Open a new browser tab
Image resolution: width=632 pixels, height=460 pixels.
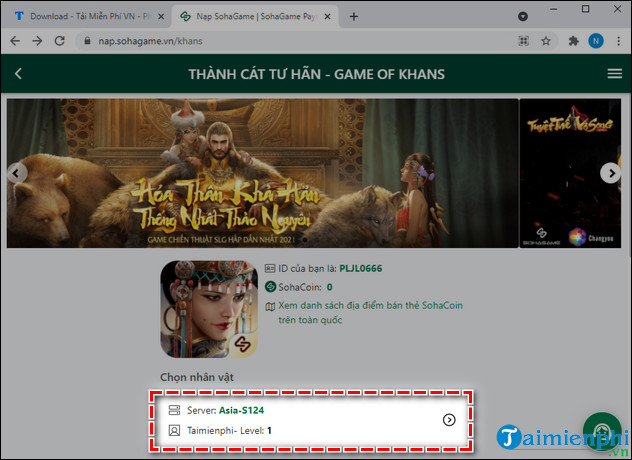(353, 17)
